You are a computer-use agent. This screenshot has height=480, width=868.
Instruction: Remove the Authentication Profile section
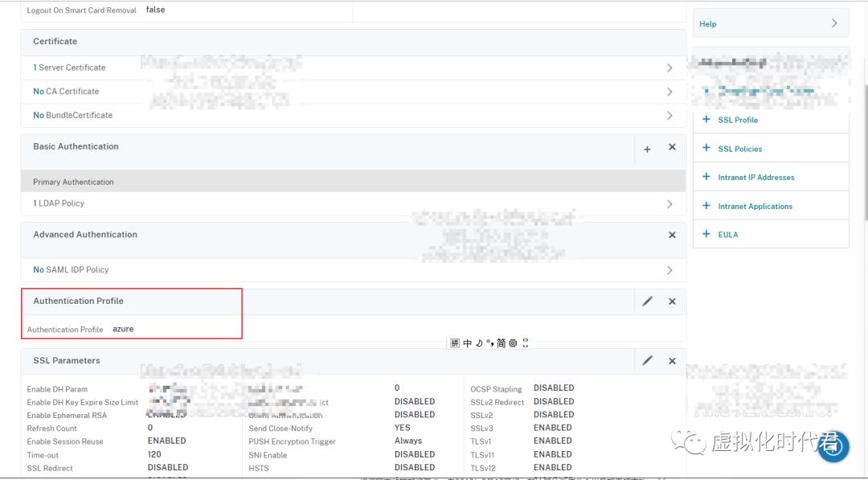[672, 302]
